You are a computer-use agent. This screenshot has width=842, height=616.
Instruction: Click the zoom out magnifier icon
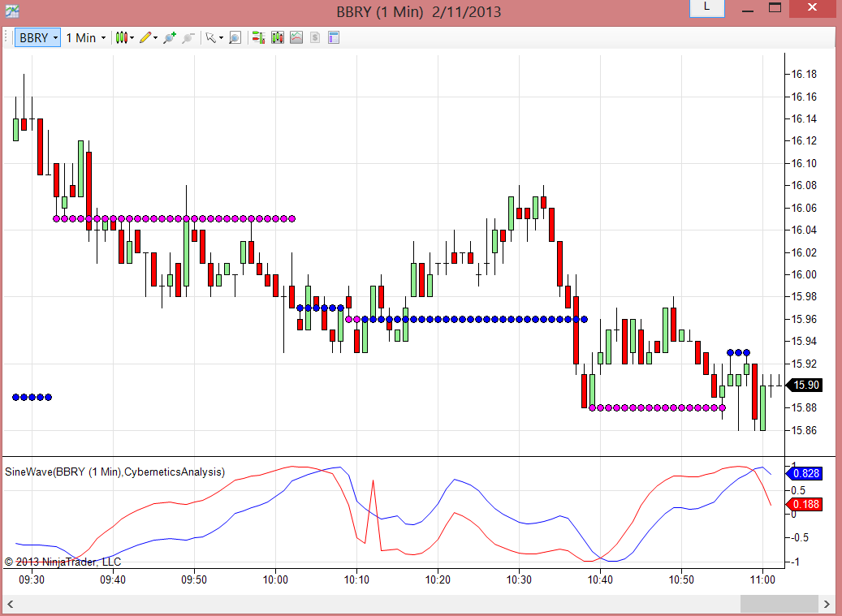pyautogui.click(x=188, y=37)
